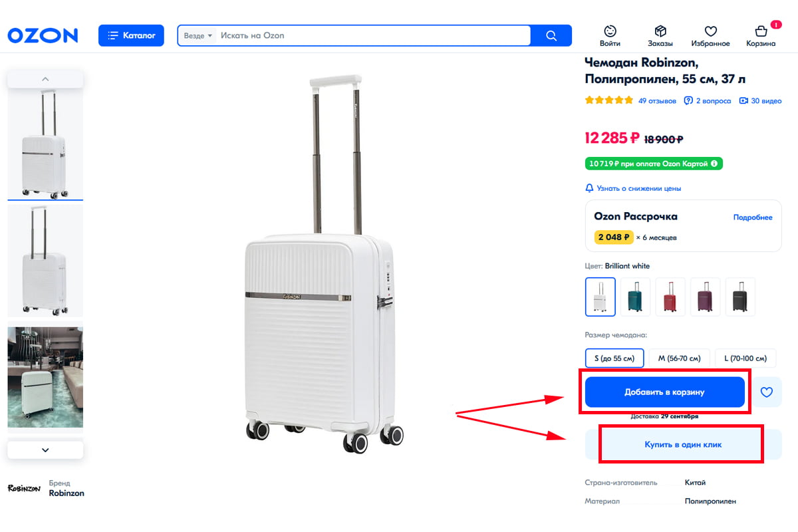Select size L (70-100 см)

point(745,358)
